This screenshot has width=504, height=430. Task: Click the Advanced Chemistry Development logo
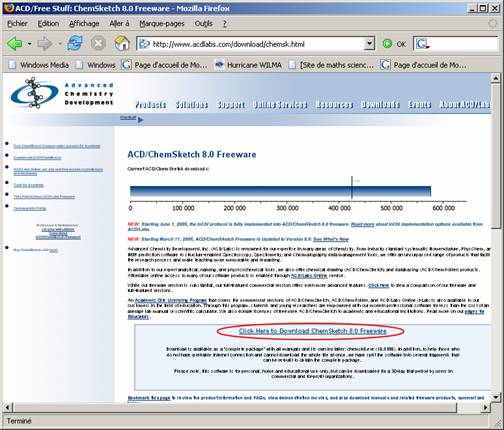(62, 93)
